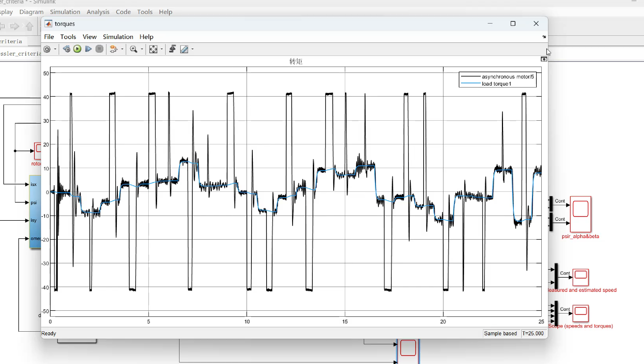Screen dimensions: 644x364
Task: Click the step forward button
Action: 88,49
